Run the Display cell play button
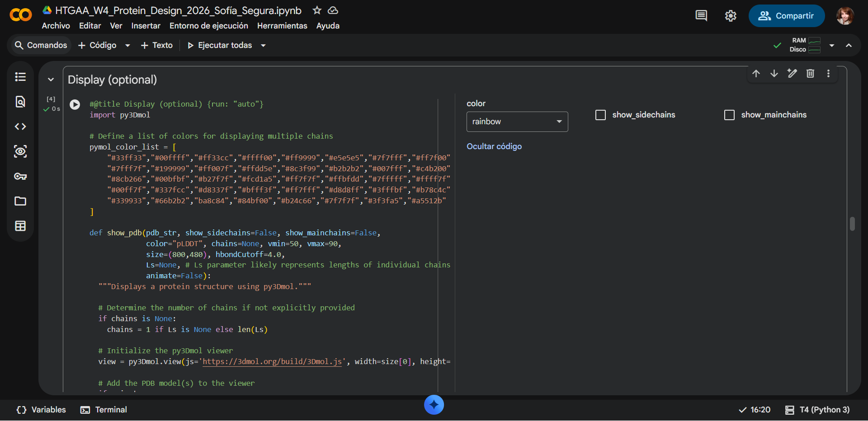Viewport: 868px width, 421px height. [x=75, y=105]
